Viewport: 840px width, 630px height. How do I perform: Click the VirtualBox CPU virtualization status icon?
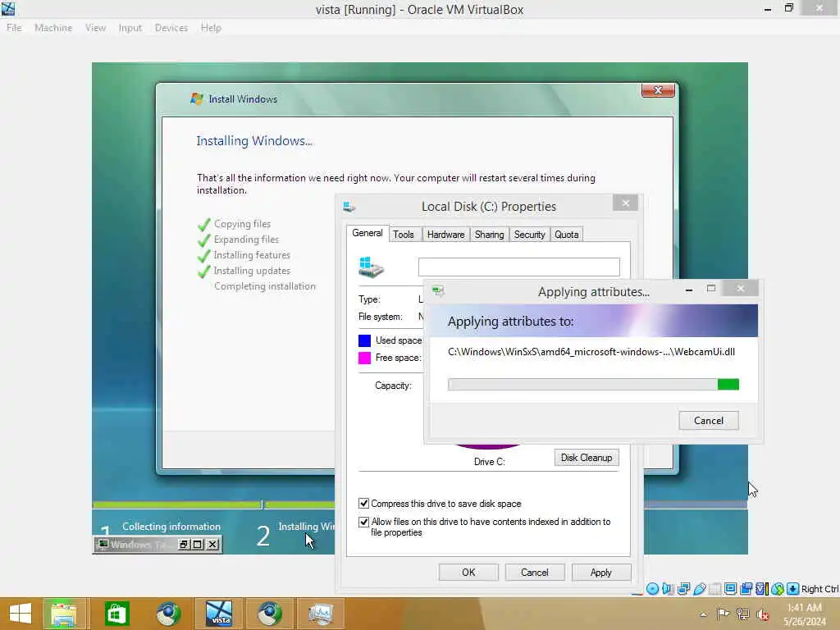(761, 589)
